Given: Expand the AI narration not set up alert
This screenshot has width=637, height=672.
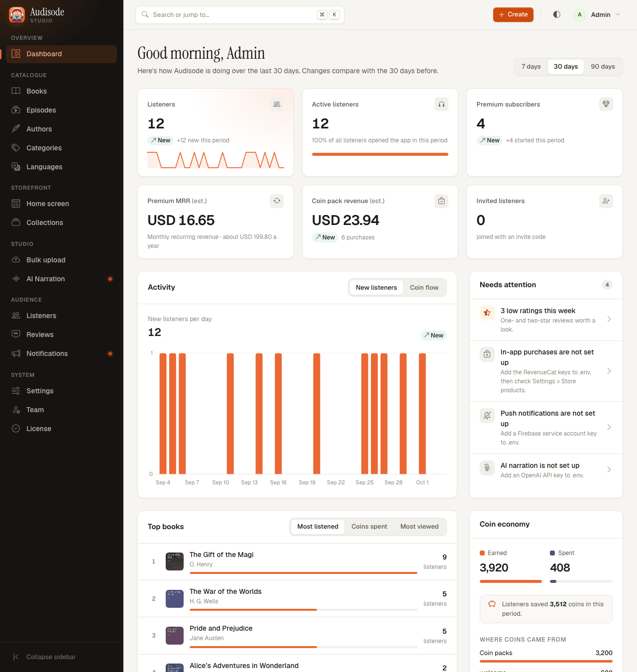Looking at the screenshot, I should 546,470.
